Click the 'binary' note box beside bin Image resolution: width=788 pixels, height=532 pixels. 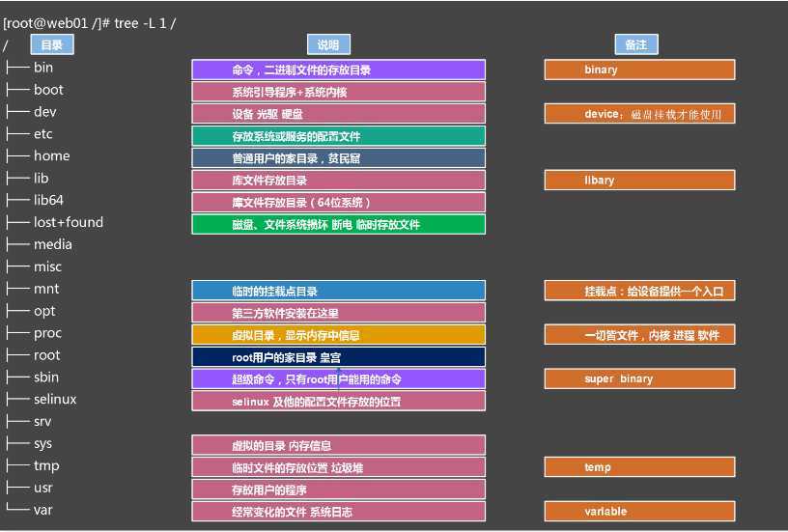pos(639,70)
